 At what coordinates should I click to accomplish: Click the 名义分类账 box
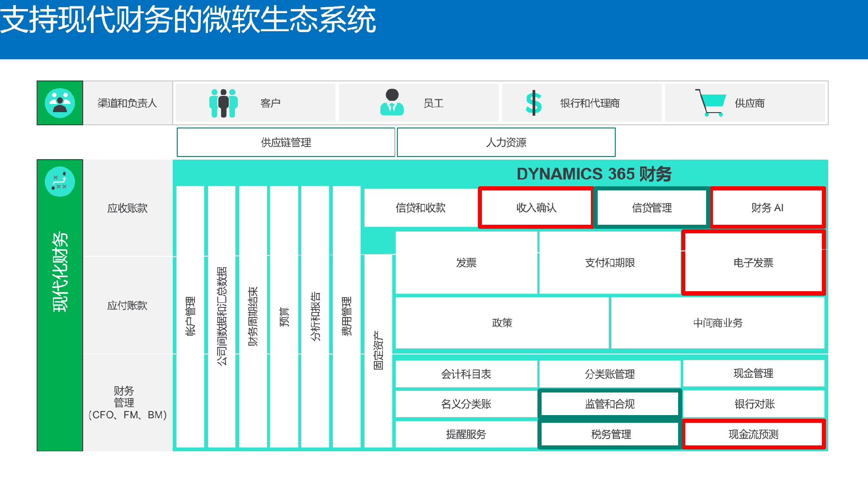(466, 404)
